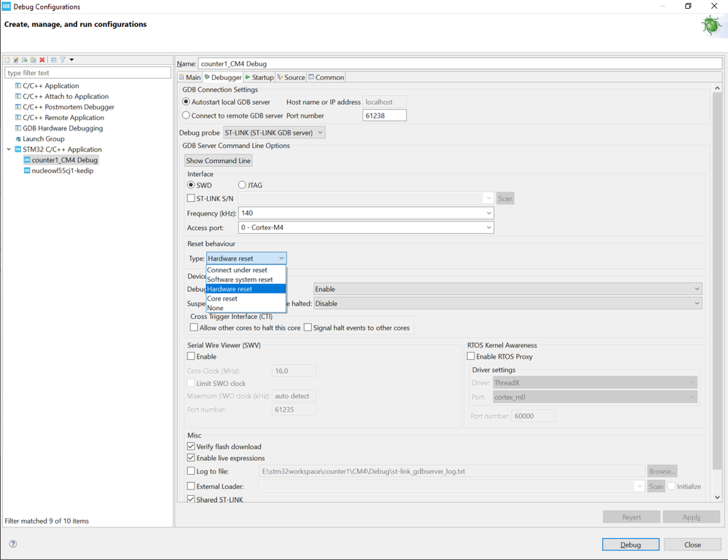This screenshot has width=728, height=560.
Task: Click the scrollbar up arrow
Action: 717,88
